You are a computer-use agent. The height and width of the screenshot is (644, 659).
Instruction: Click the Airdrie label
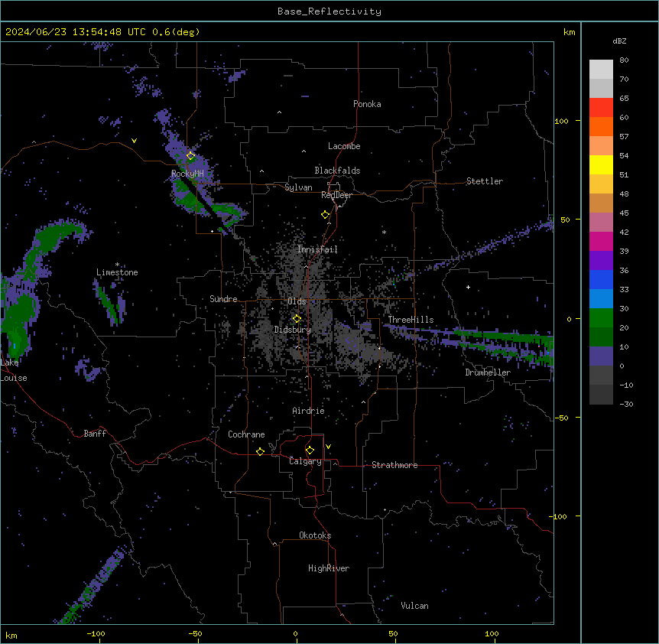tap(309, 411)
